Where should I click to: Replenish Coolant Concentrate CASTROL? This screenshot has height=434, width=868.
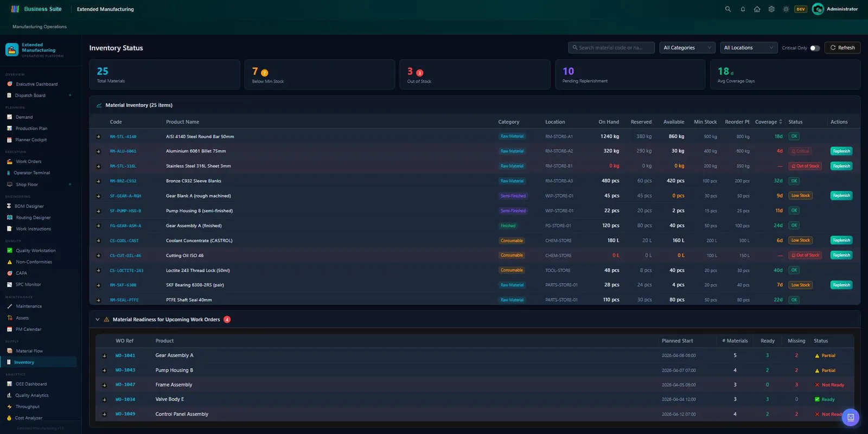click(x=841, y=240)
